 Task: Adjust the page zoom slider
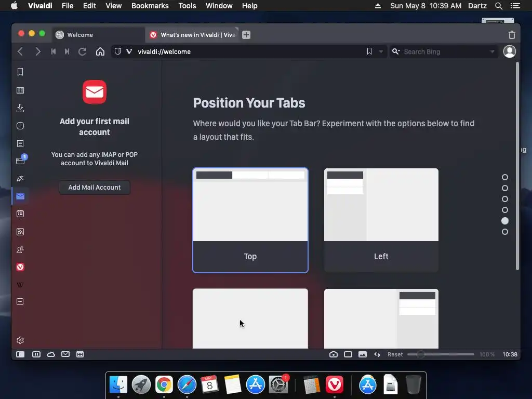(x=441, y=354)
